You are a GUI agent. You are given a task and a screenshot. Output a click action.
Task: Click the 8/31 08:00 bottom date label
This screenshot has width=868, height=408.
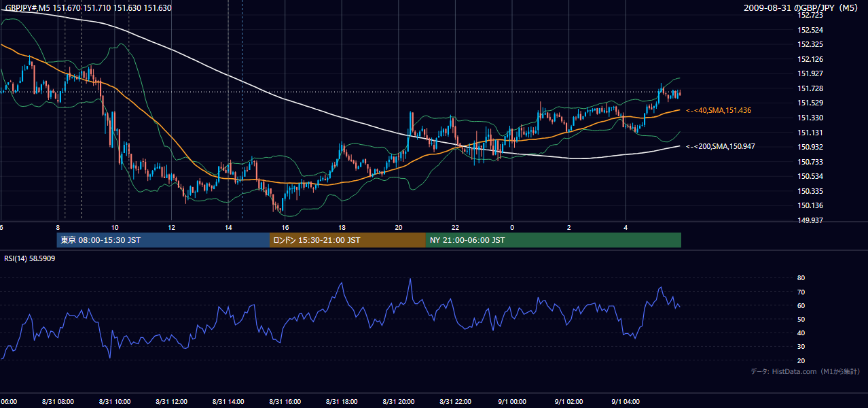58,401
